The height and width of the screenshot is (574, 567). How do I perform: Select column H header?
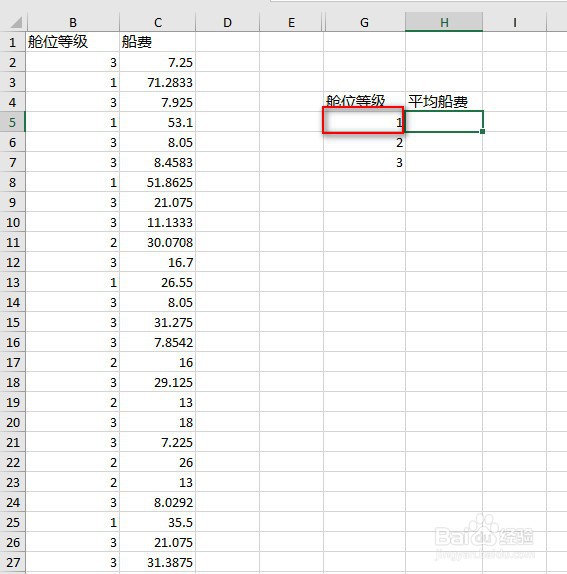[x=444, y=22]
